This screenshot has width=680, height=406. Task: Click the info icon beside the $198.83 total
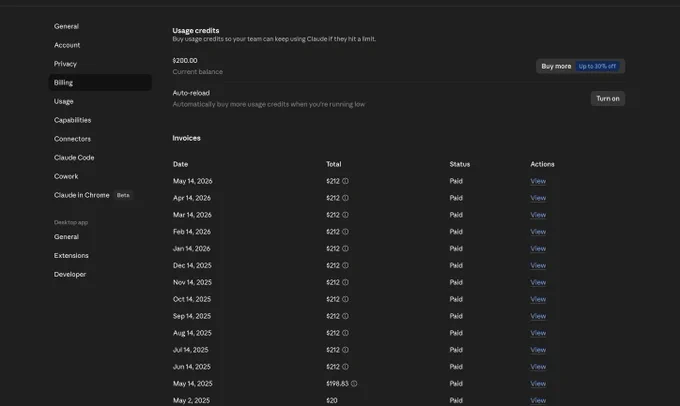tap(354, 383)
